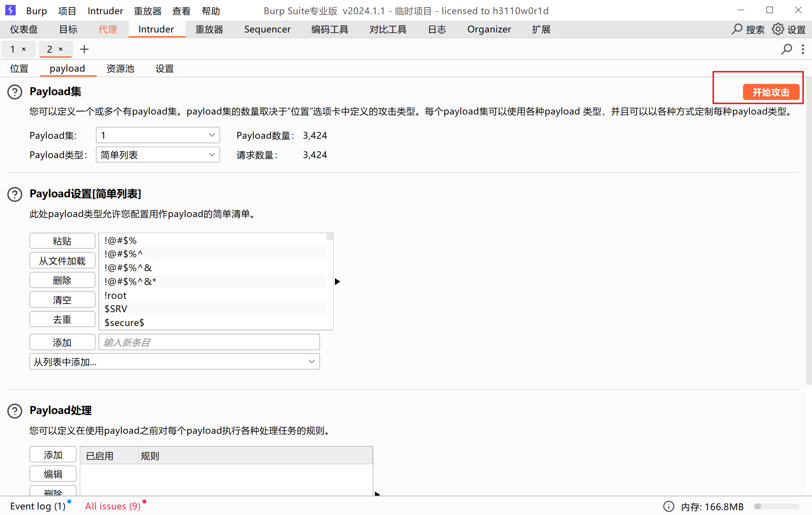
Task: Click the main panel vertical scrollbar
Action: [809, 230]
